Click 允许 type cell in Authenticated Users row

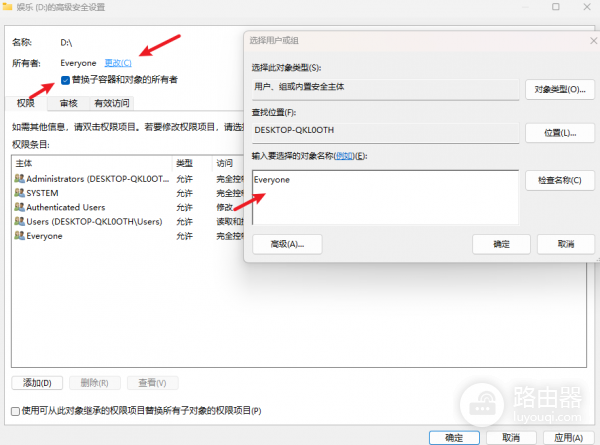(184, 207)
